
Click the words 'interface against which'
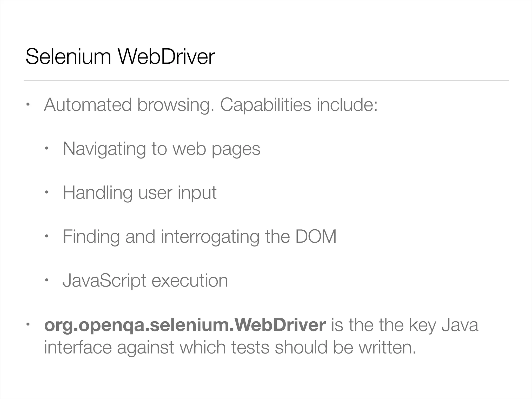point(135,347)
